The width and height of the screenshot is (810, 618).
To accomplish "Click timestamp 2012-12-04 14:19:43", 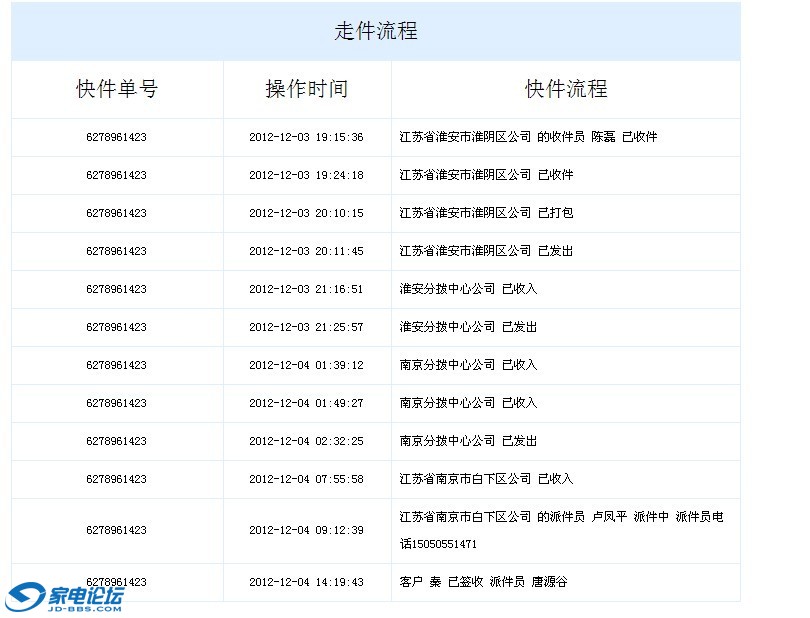I will click(x=306, y=582).
